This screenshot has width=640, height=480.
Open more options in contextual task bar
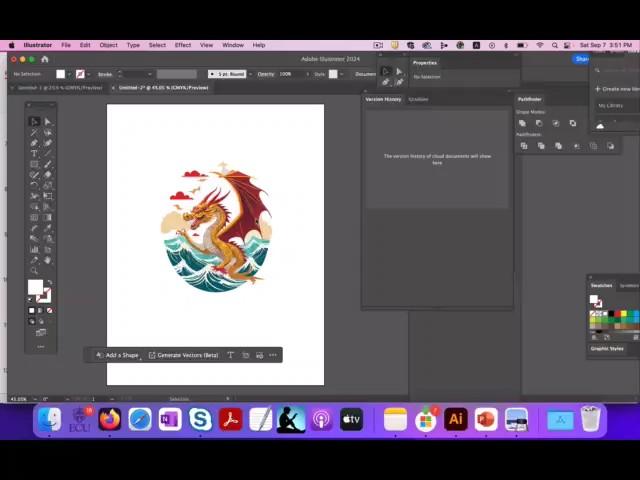273,355
